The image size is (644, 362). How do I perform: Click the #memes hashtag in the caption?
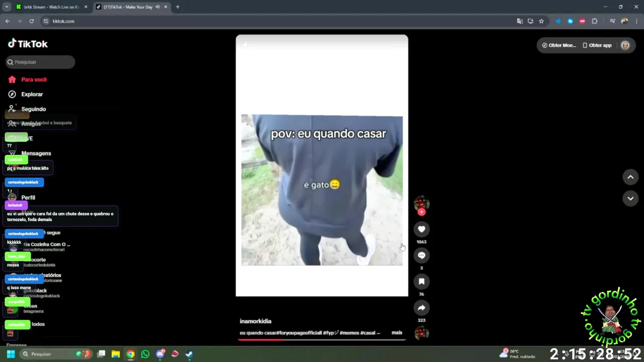(x=349, y=333)
